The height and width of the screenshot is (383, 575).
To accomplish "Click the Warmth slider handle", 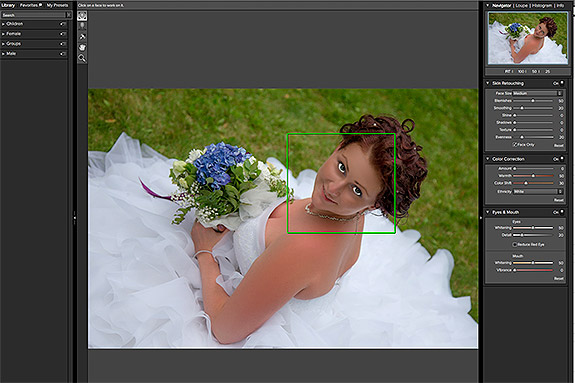I will coord(533,176).
